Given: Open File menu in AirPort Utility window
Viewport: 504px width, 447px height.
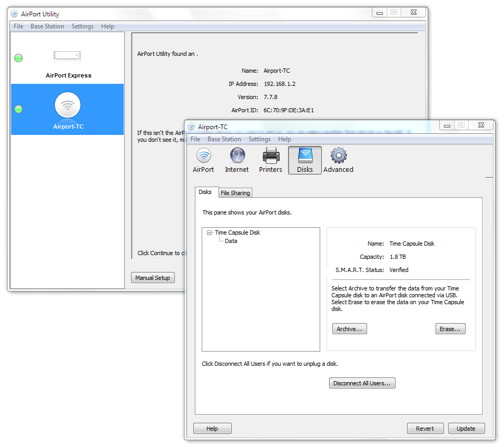Looking at the screenshot, I should 18,26.
